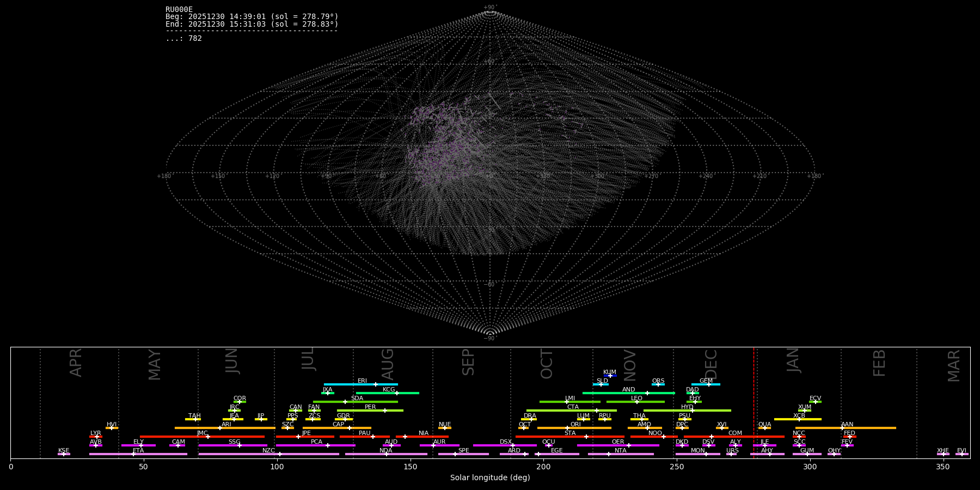This screenshot has width=980, height=490.
Task: Select the ETA shower label
Action: pos(138,451)
